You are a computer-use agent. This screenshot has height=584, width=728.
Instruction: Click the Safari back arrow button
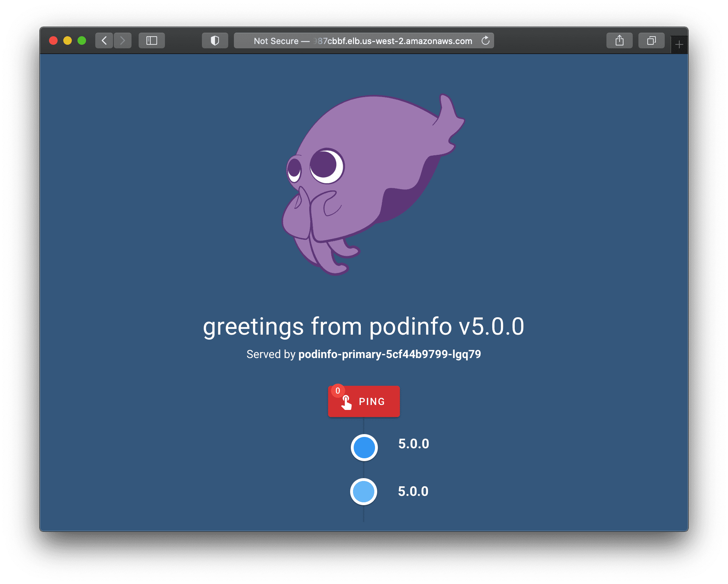click(104, 40)
